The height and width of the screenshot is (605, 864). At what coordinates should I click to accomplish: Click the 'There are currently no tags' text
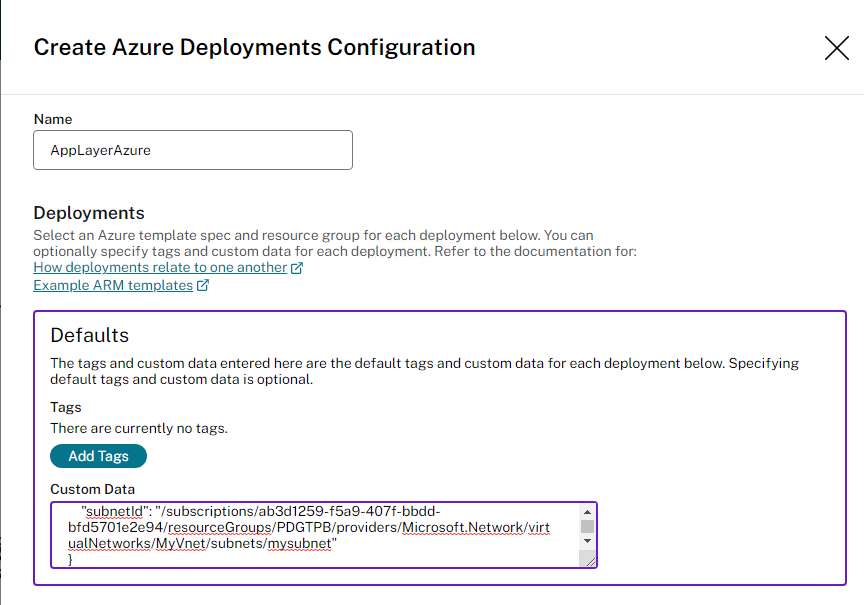click(139, 428)
